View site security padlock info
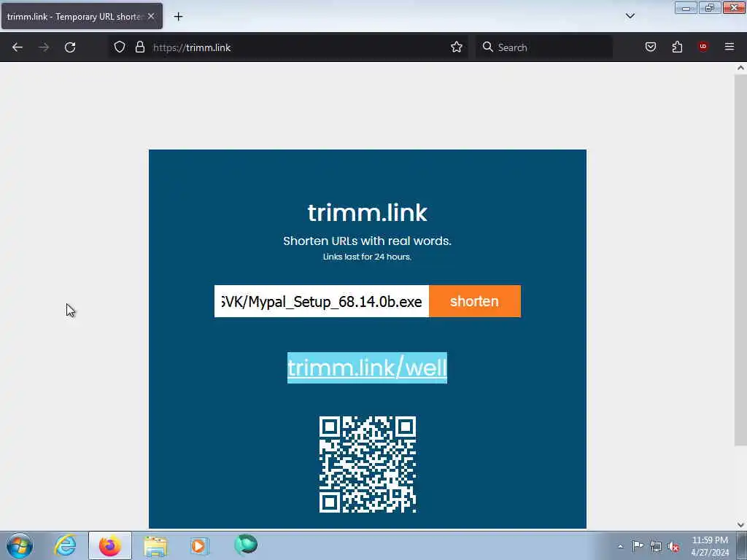 pyautogui.click(x=139, y=47)
